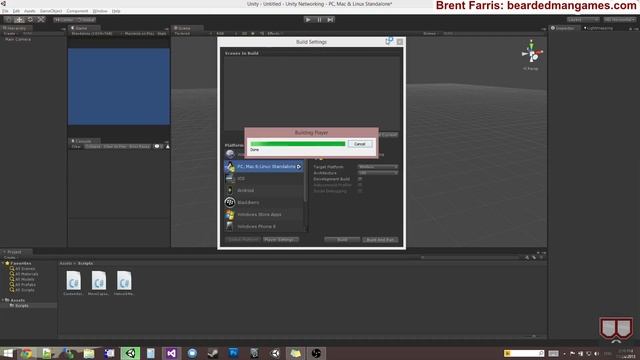This screenshot has height=360, width=640.
Task: Select the Android platform icon
Action: (x=230, y=190)
